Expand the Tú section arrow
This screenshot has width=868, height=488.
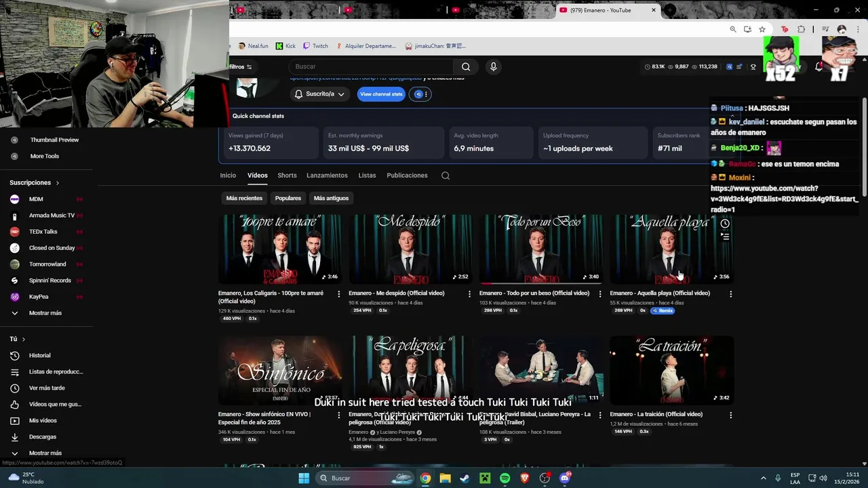[x=24, y=339]
